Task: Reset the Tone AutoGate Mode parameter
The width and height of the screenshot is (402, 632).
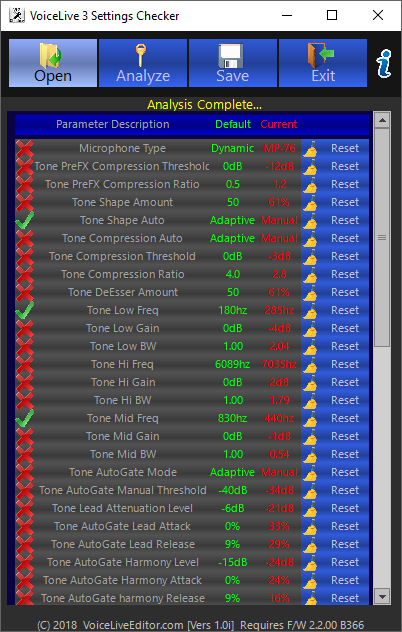Action: 345,472
